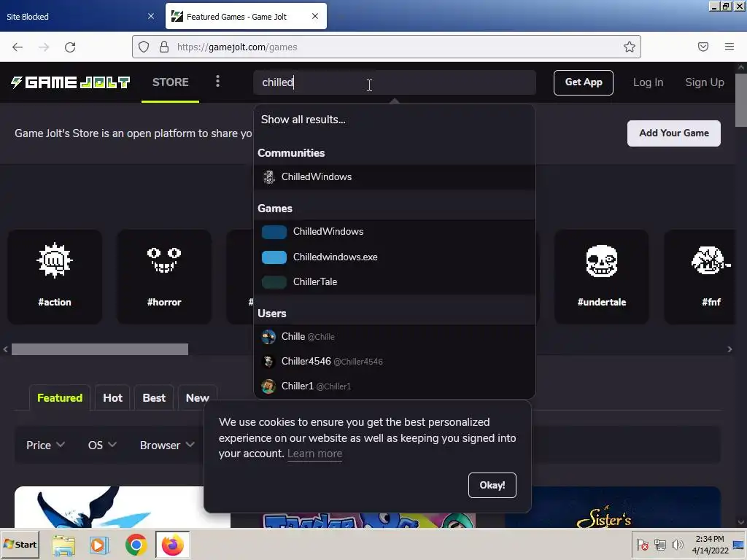Image resolution: width=747 pixels, height=560 pixels.
Task: Expand the Browser filter dropdown
Action: point(167,446)
